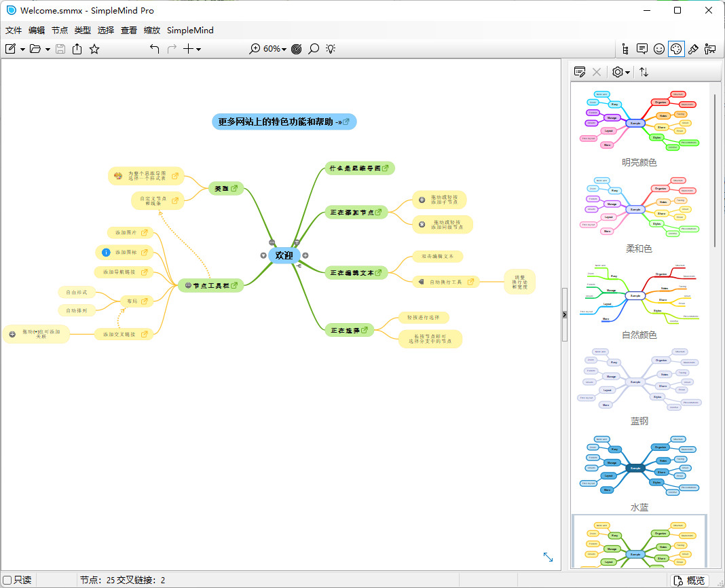Click the focus target icon

coord(297,49)
